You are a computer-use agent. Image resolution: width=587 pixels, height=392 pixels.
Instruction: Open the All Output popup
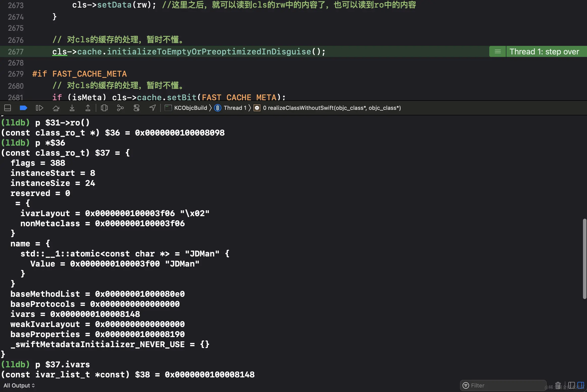pyautogui.click(x=19, y=385)
